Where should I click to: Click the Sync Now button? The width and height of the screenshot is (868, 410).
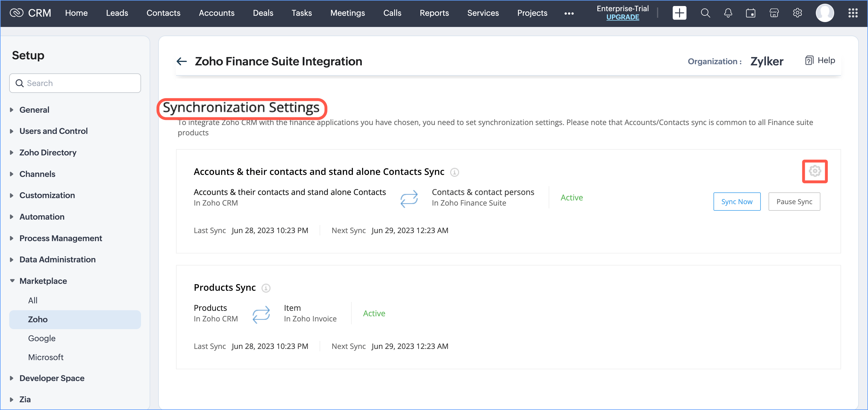737,202
